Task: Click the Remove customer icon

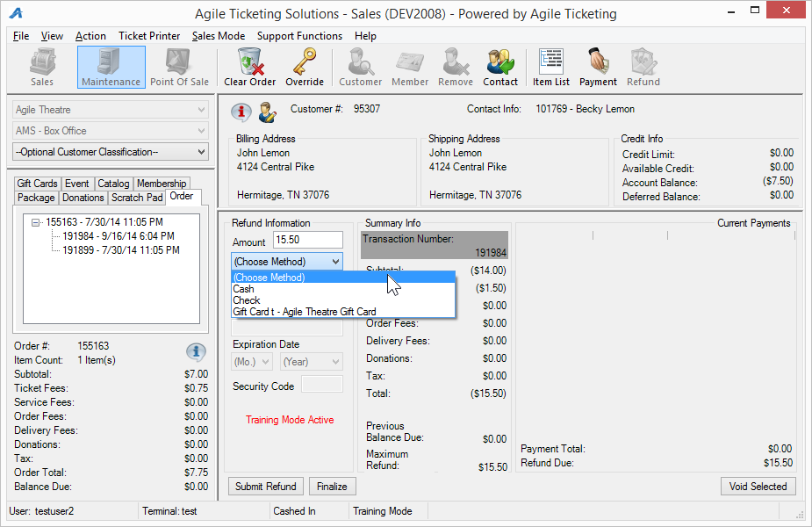Action: pos(456,67)
